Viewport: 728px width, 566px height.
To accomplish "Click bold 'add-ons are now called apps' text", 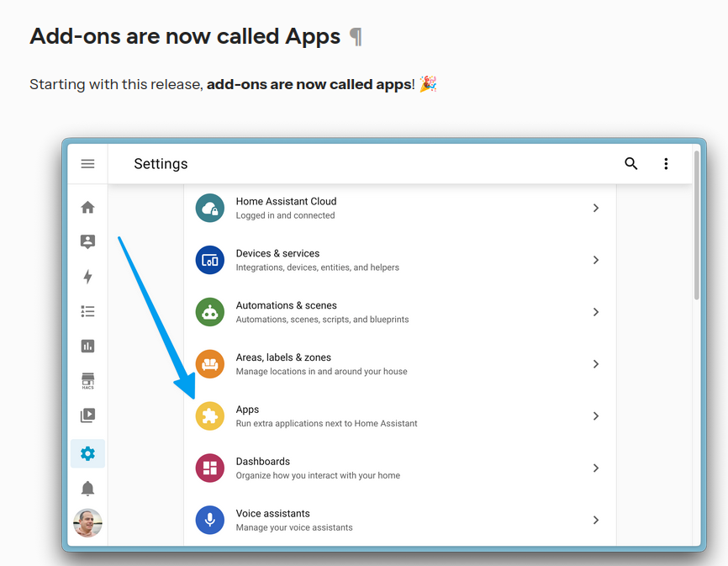I will tap(309, 84).
